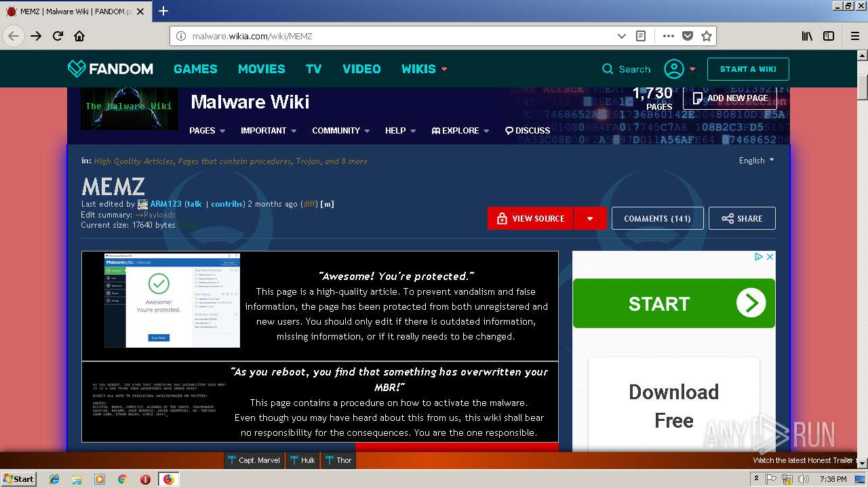The image size is (868, 488).
Task: Open GAMES in the Fandom navigation
Action: (x=195, y=68)
